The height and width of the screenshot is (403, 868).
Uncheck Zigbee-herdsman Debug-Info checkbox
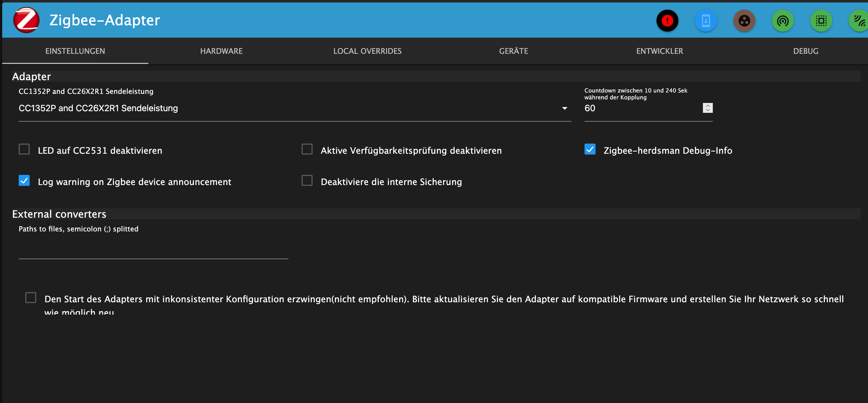(x=590, y=149)
